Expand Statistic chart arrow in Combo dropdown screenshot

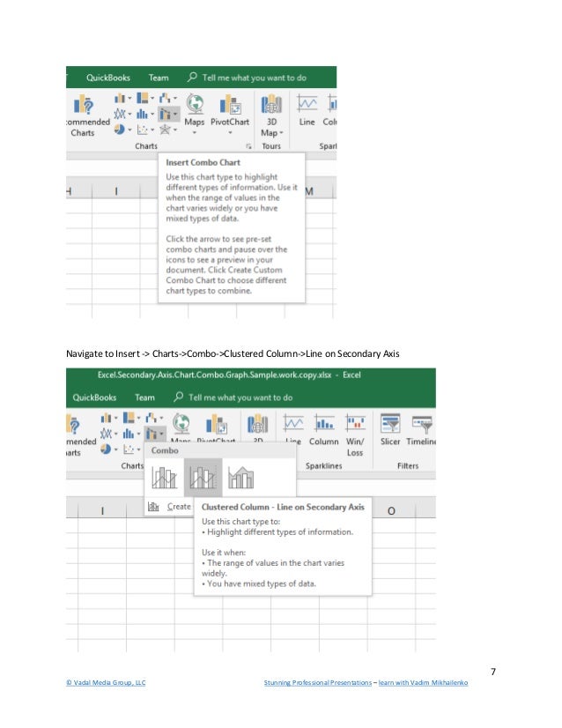(x=138, y=434)
